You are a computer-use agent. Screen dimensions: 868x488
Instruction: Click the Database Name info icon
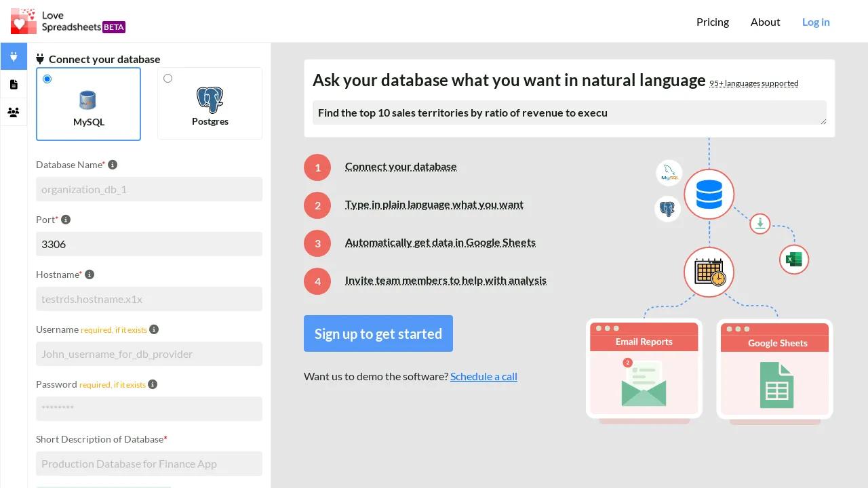click(x=113, y=165)
